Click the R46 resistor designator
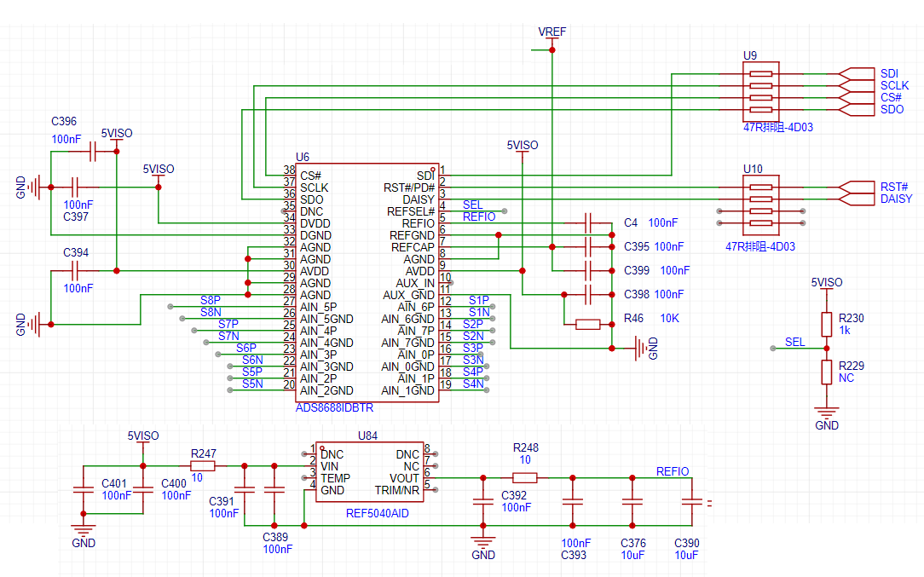924x577 pixels. pyautogui.click(x=633, y=318)
